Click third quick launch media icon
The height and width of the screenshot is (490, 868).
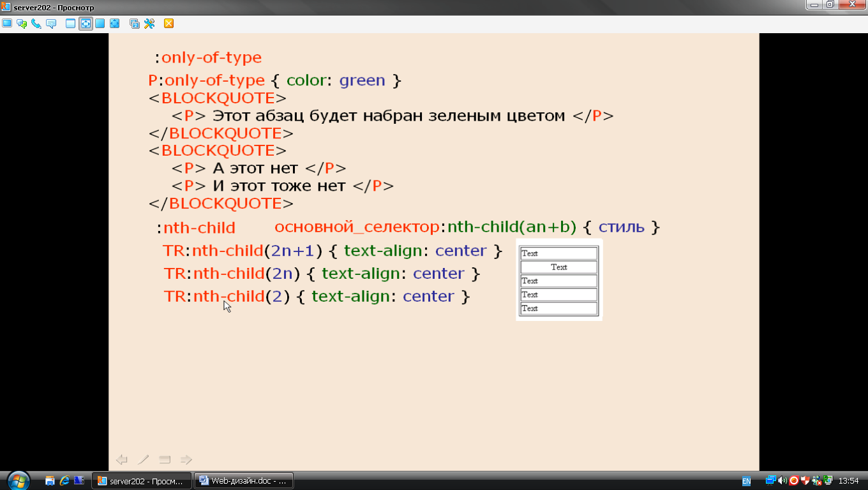(x=79, y=481)
